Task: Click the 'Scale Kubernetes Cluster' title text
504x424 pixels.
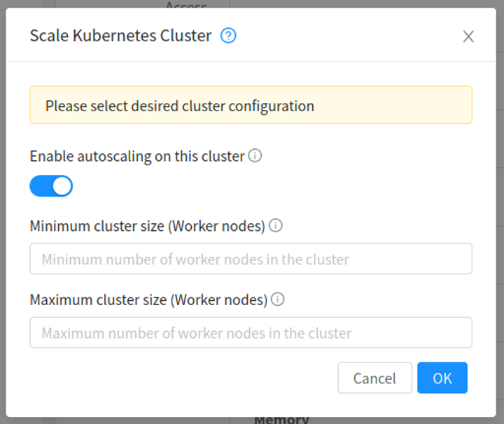Action: coord(120,36)
